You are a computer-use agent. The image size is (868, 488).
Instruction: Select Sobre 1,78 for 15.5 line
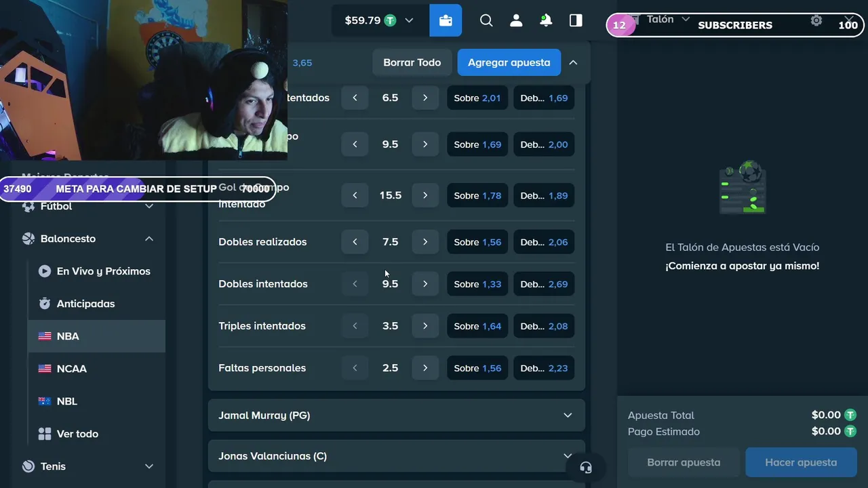point(477,195)
